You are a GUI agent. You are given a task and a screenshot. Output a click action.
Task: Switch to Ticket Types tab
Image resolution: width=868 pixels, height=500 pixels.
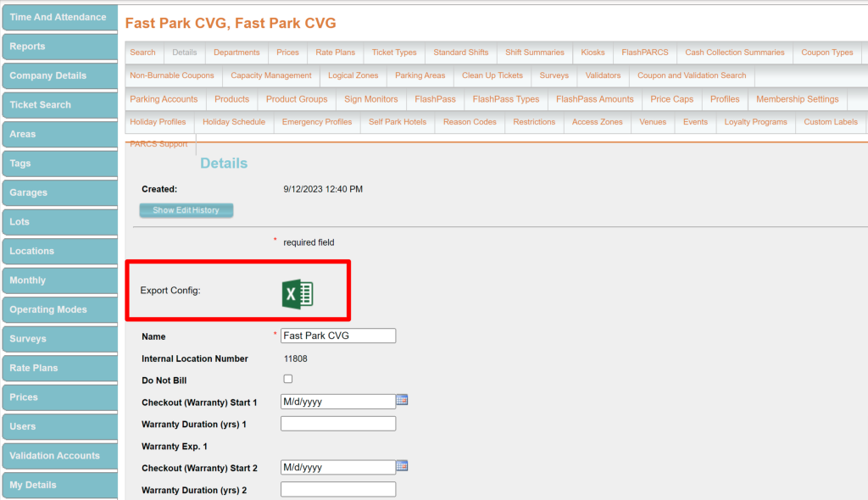click(394, 53)
